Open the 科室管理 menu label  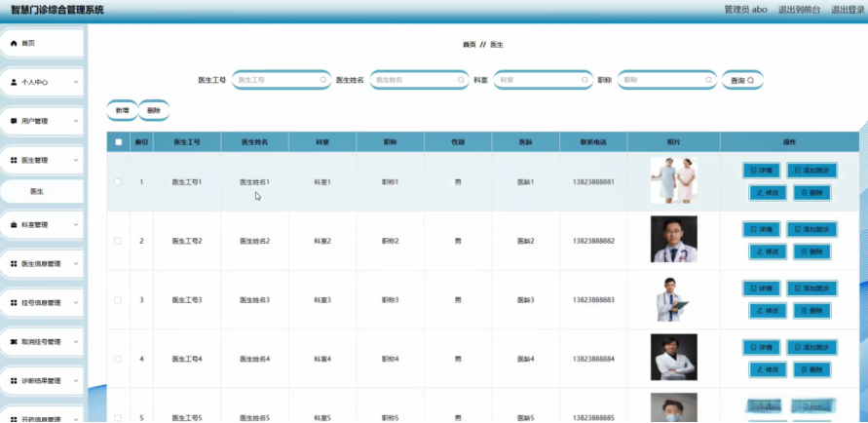click(x=34, y=225)
